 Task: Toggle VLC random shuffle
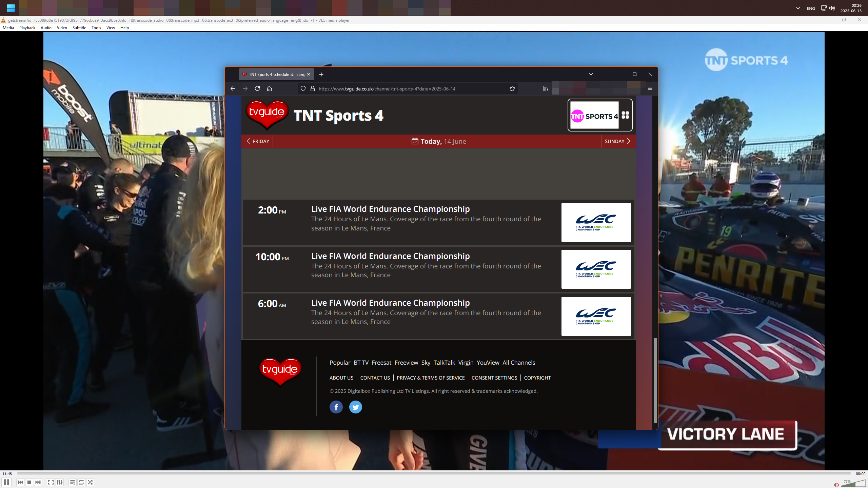coord(90,482)
